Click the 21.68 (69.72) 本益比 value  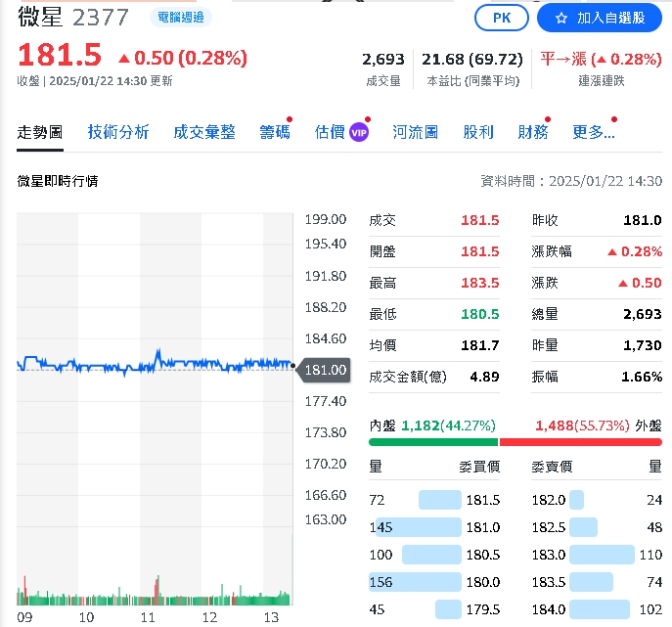[x=472, y=59]
